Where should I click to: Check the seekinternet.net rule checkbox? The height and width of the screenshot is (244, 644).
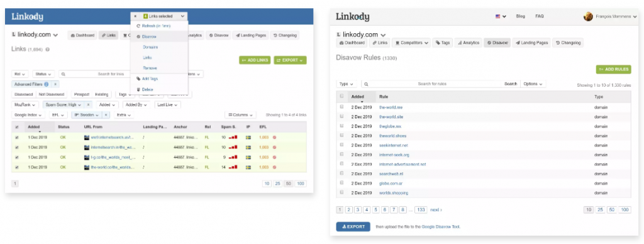341,145
